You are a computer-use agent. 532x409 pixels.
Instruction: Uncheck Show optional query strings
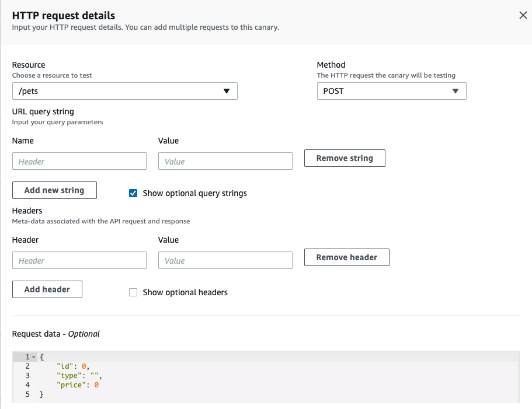(x=133, y=193)
